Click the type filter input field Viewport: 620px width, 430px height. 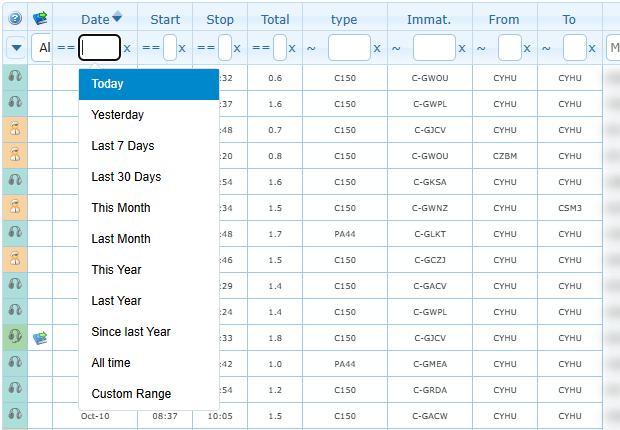pyautogui.click(x=350, y=47)
